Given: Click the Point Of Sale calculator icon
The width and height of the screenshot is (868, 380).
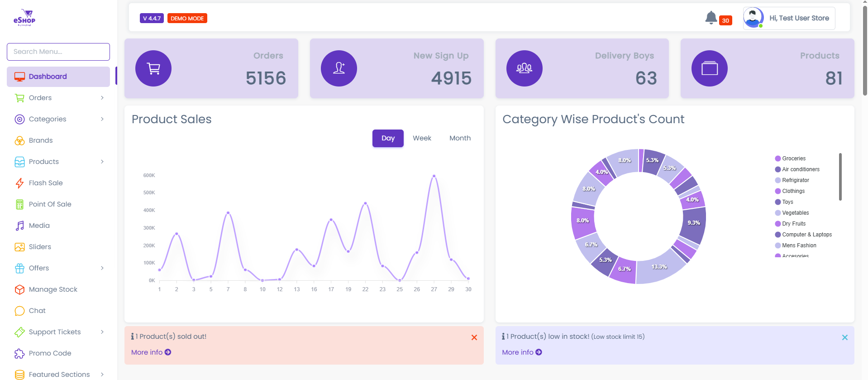Looking at the screenshot, I should 19,204.
